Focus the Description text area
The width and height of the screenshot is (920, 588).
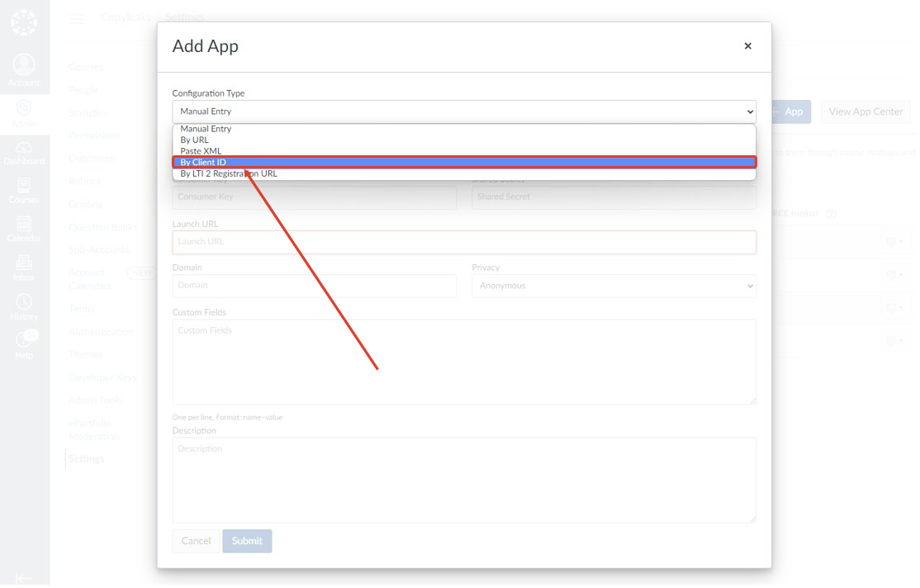click(463, 480)
